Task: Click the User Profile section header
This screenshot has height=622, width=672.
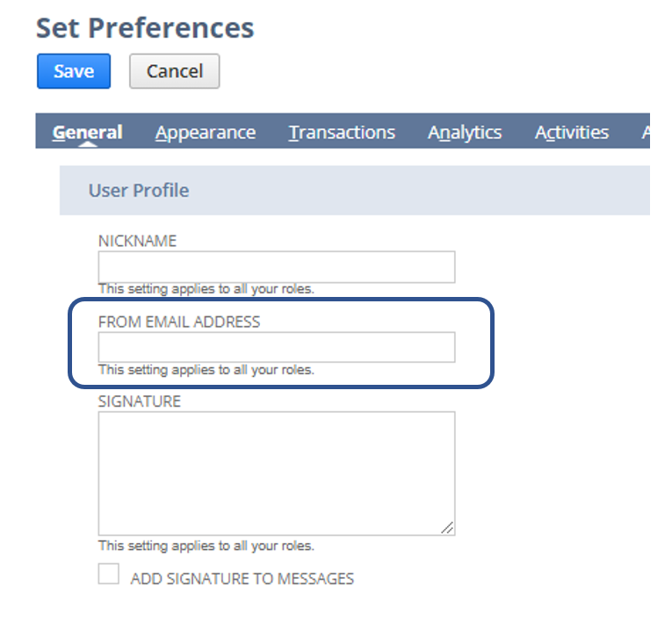Action: [139, 190]
